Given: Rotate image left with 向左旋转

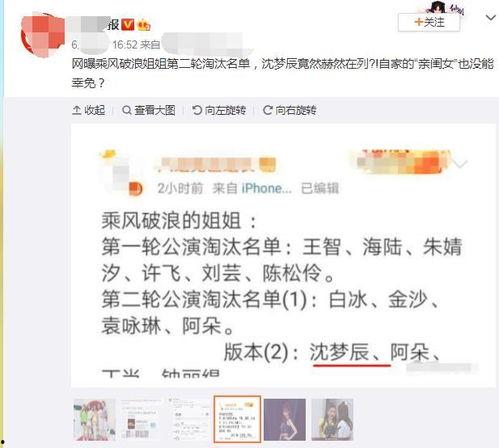Looking at the screenshot, I should (x=219, y=110).
